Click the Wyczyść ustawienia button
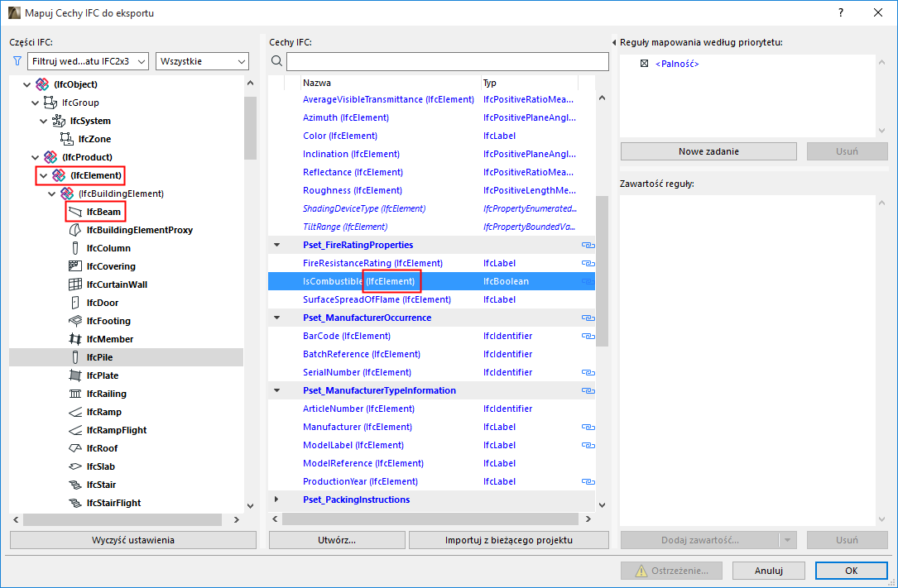898x588 pixels. (133, 540)
